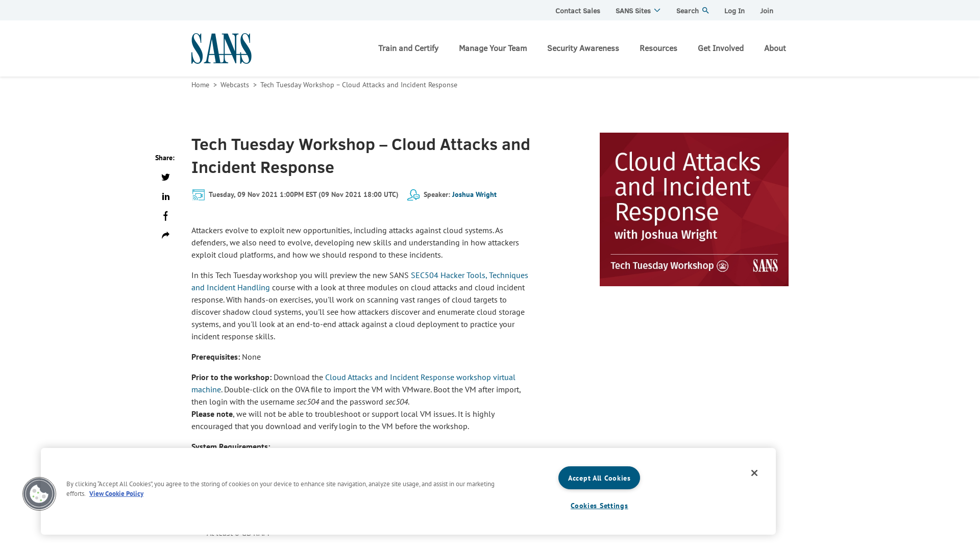
Task: Share this webcast on Twitter
Action: (x=165, y=177)
